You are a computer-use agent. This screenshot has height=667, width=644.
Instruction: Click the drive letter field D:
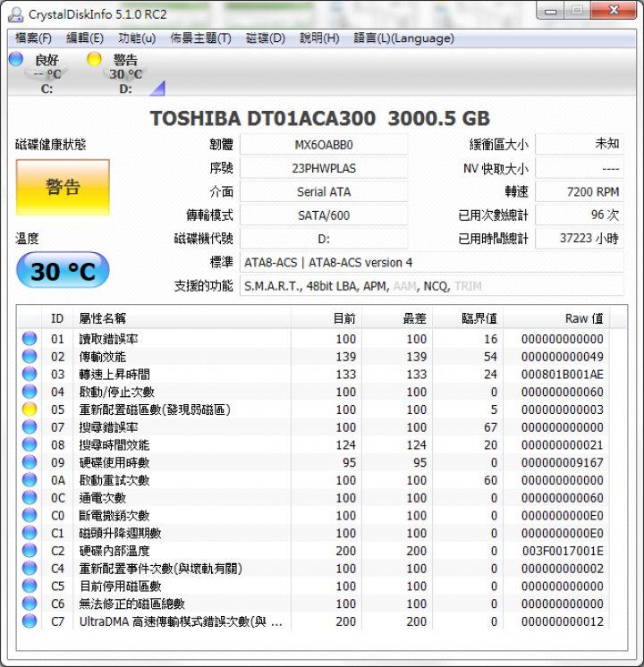324,239
